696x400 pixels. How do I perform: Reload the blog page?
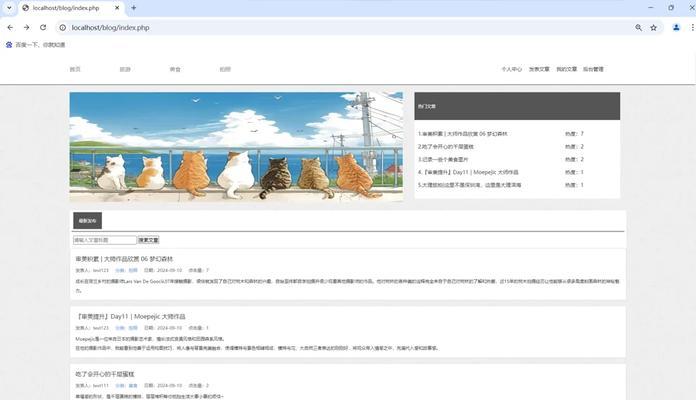(43, 28)
